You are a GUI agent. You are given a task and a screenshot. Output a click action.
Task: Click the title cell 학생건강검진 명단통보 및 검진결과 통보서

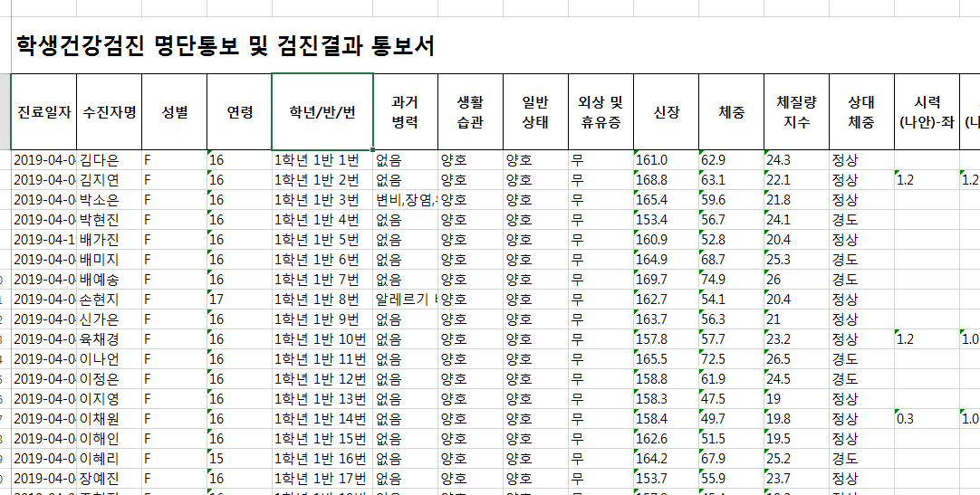pyautogui.click(x=225, y=46)
